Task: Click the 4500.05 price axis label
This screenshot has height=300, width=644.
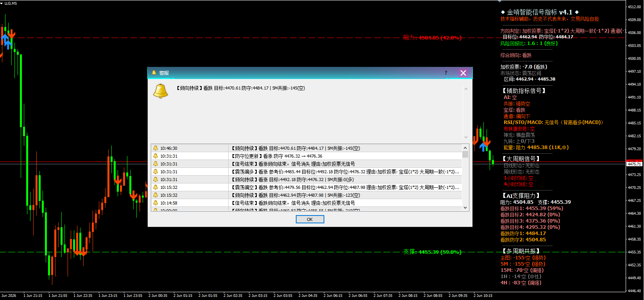Action: [634, 58]
